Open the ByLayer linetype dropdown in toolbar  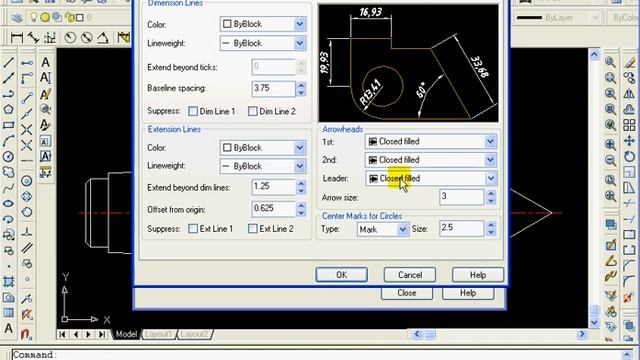pos(557,18)
